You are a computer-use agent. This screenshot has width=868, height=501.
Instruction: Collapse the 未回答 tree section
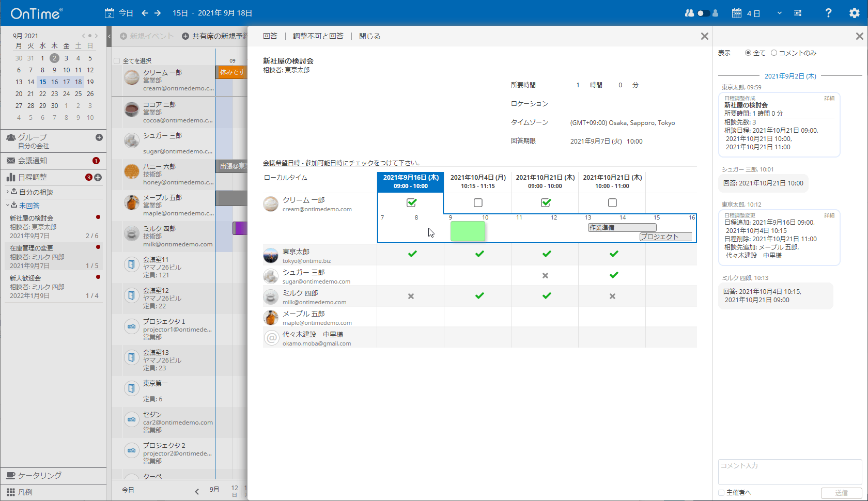point(8,205)
